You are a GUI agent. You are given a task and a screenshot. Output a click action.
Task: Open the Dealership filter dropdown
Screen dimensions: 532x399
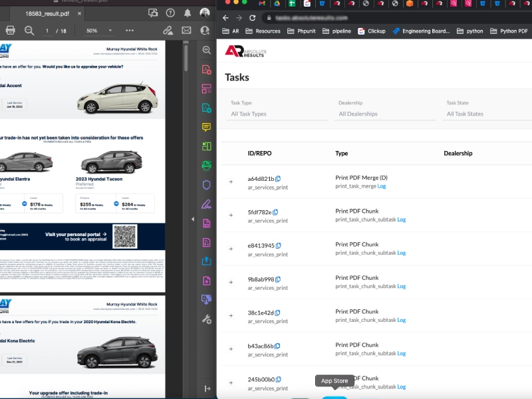tap(385, 114)
